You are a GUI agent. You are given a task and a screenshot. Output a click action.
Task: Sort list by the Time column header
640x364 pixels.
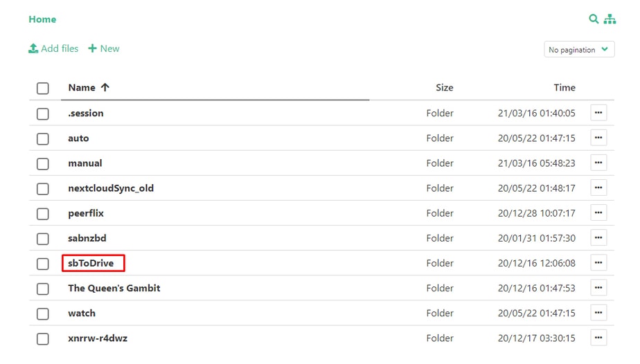[x=565, y=88]
